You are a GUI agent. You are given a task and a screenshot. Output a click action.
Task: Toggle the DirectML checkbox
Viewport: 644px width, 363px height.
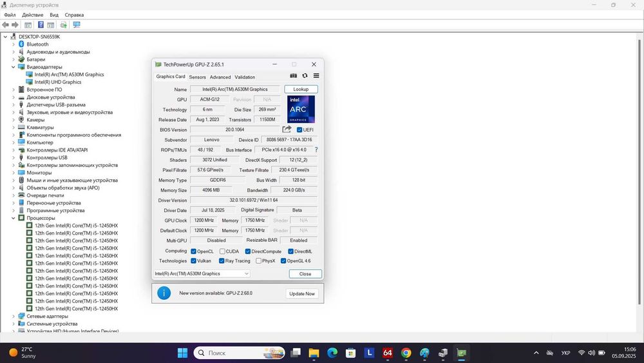coord(290,251)
